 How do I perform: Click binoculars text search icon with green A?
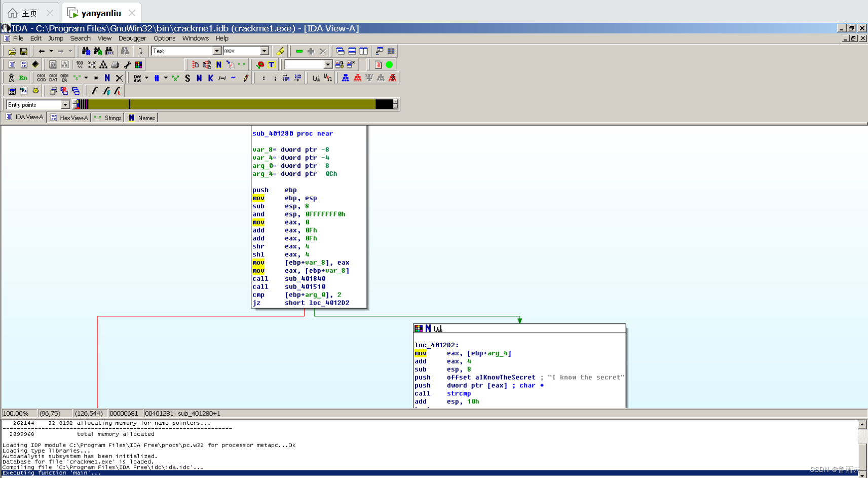click(x=97, y=51)
